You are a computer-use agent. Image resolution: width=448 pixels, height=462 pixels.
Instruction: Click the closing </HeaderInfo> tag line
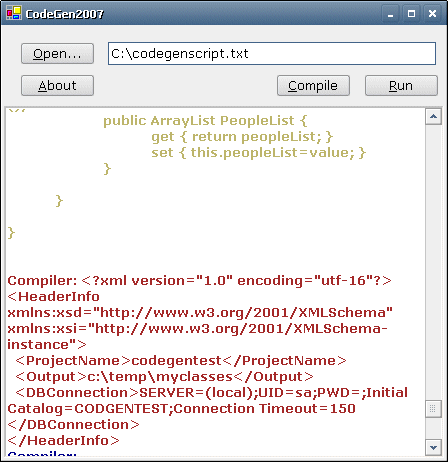(x=63, y=441)
